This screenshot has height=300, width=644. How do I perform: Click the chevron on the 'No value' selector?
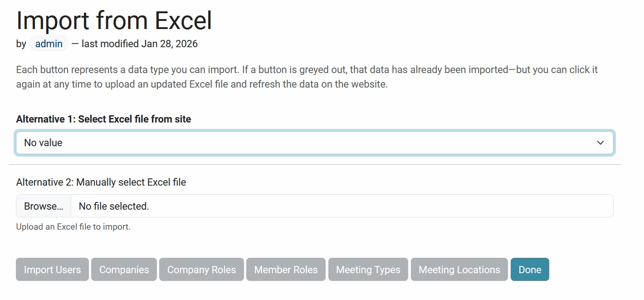[x=600, y=143]
